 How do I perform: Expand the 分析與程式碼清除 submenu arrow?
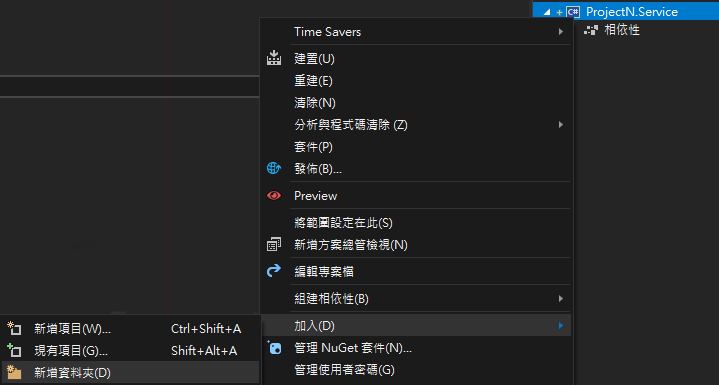(x=560, y=125)
